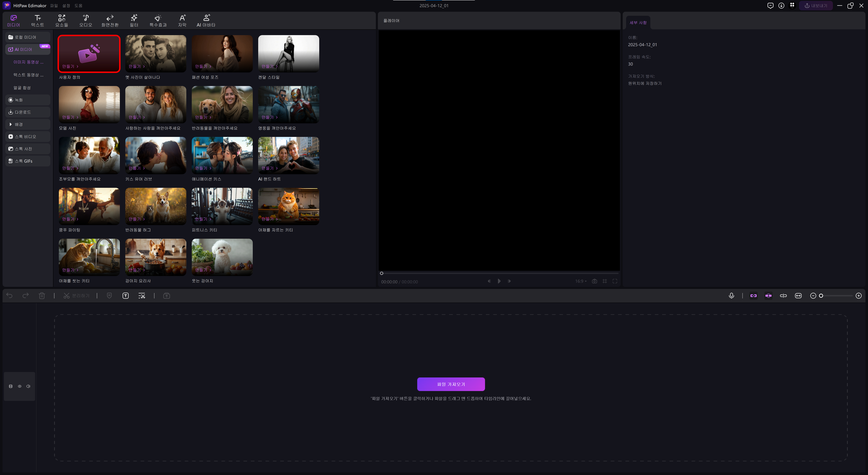
Task: Select 텍스트 동영상 in sidebar
Action: [28, 75]
